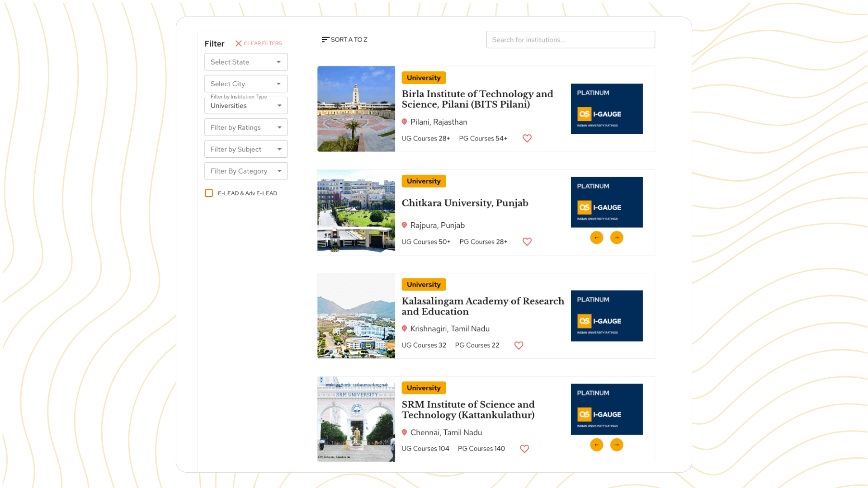This screenshot has width=868, height=488.
Task: Tap heart icon on SRM Institute card
Action: pos(524,449)
